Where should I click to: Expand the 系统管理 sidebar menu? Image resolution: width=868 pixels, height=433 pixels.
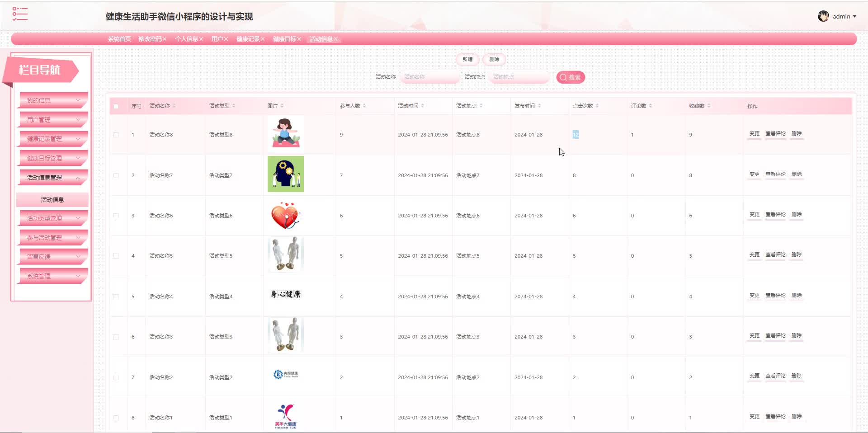pyautogui.click(x=53, y=276)
